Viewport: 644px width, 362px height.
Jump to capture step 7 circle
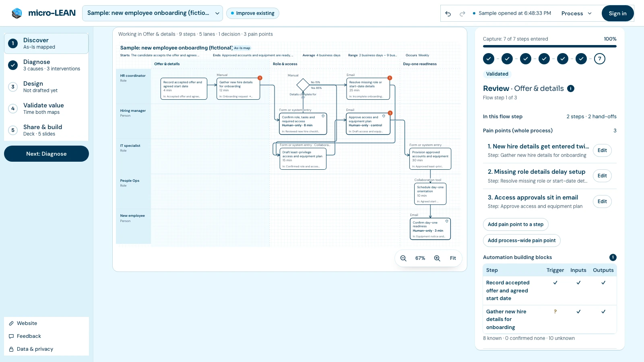(600, 59)
